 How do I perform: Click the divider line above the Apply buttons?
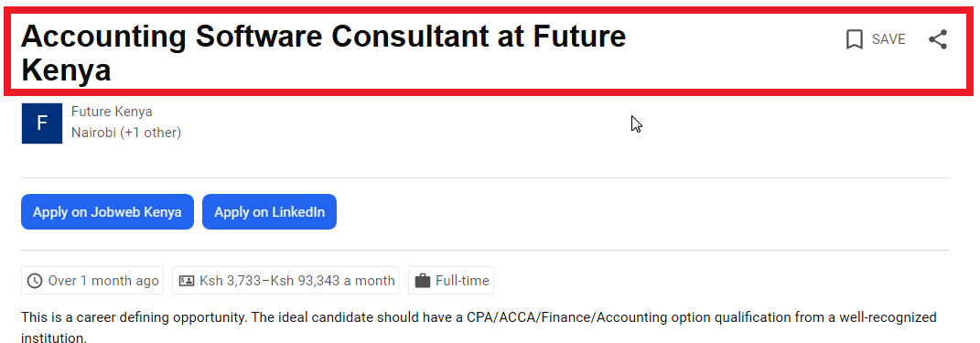[x=486, y=178]
